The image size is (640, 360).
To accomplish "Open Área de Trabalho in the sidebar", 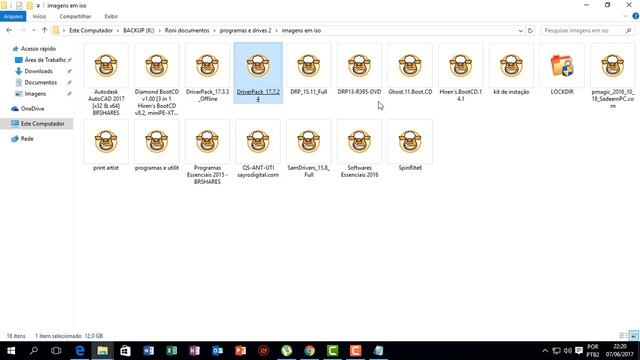I will pyautogui.click(x=45, y=60).
